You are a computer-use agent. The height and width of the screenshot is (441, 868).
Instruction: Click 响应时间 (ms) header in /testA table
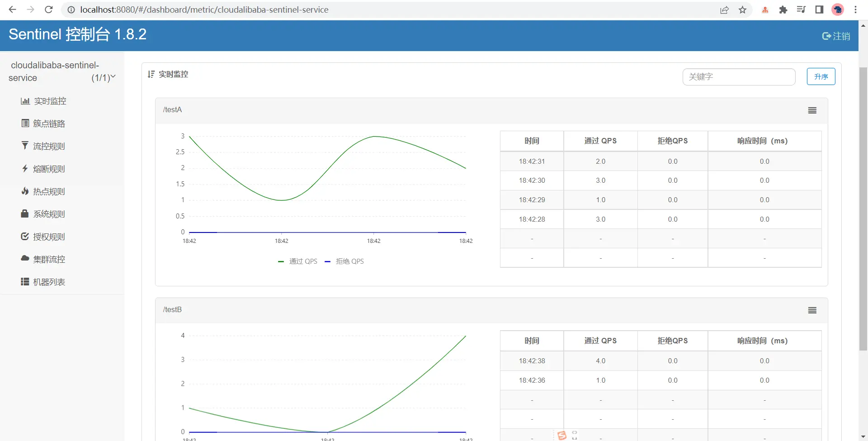pos(764,141)
